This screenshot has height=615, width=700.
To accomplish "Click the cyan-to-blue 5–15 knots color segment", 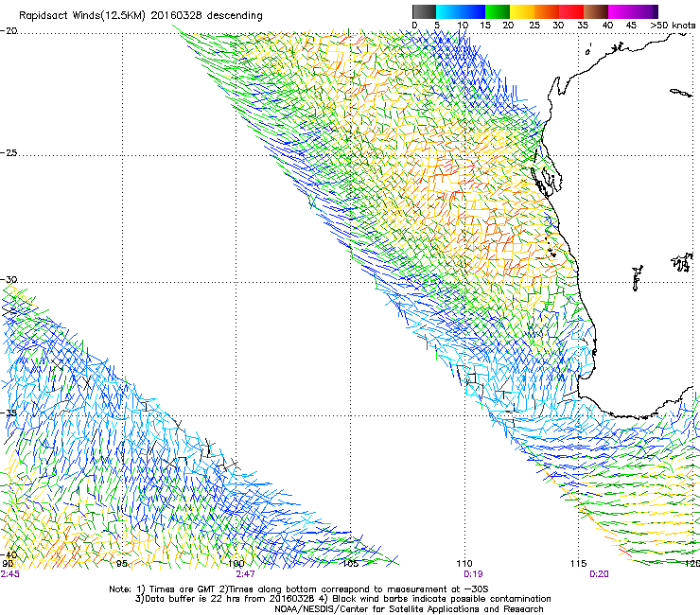I will click(x=461, y=11).
